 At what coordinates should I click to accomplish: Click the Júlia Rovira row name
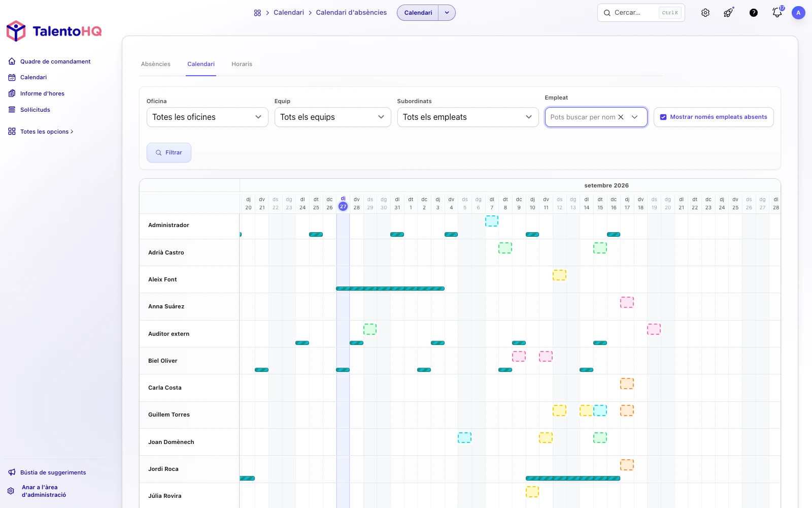164,496
